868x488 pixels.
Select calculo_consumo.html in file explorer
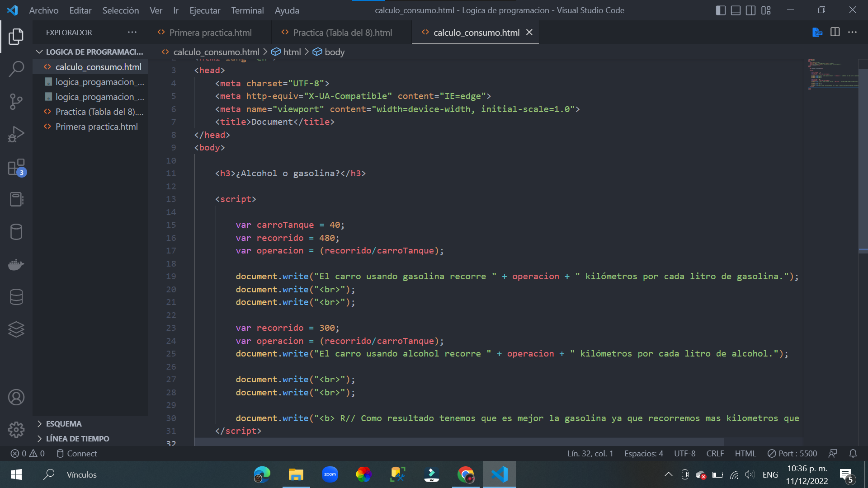(90, 67)
